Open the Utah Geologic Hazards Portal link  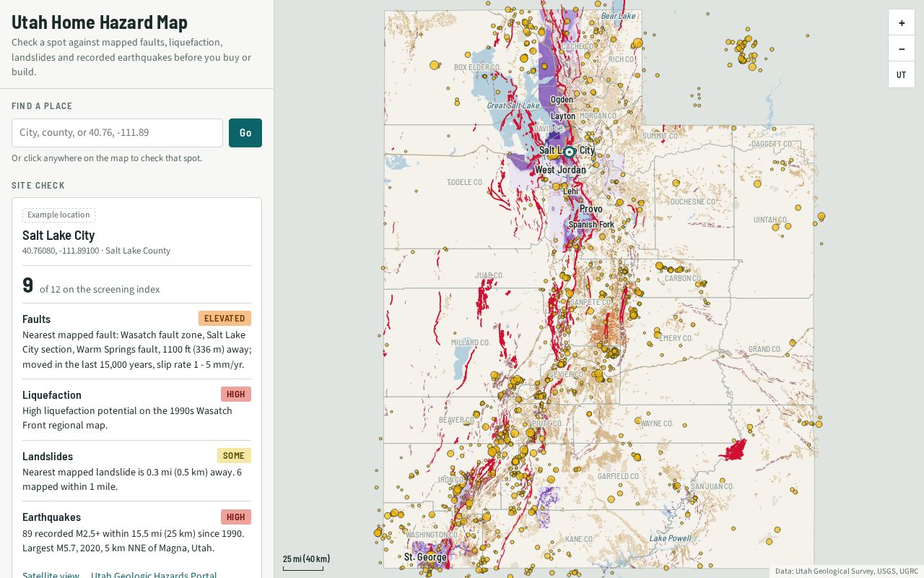click(x=154, y=574)
